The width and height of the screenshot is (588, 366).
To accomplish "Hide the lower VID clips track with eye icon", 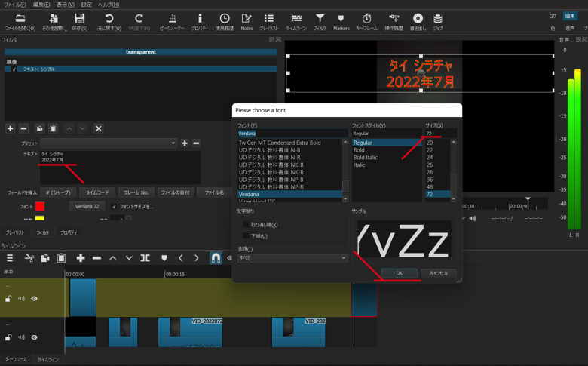I will (x=34, y=337).
